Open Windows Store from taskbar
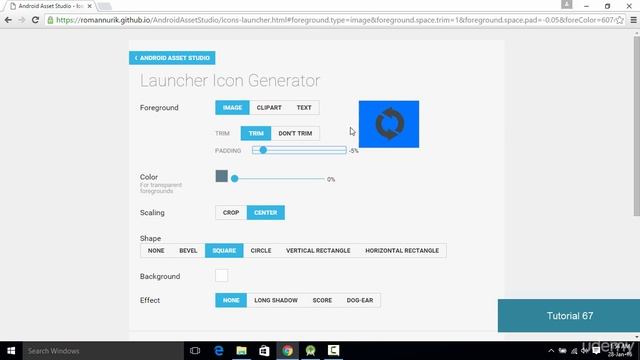The image size is (640, 360). tap(264, 351)
